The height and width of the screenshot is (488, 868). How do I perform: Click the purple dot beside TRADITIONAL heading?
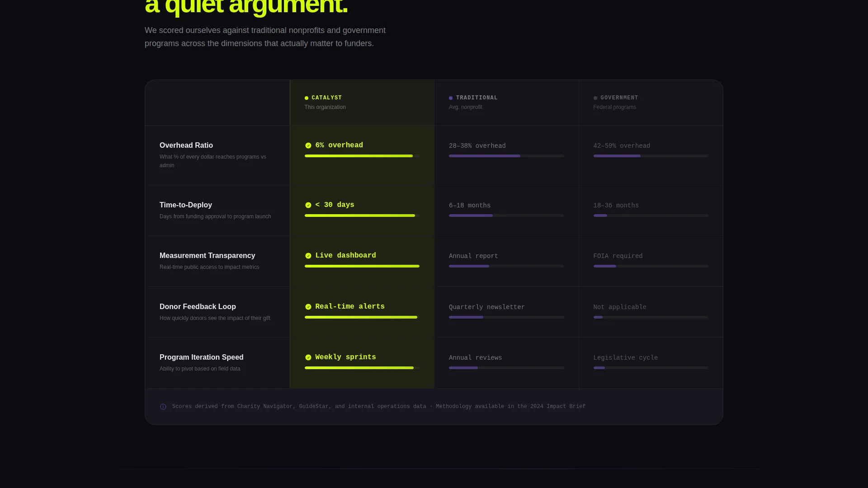coord(451,98)
